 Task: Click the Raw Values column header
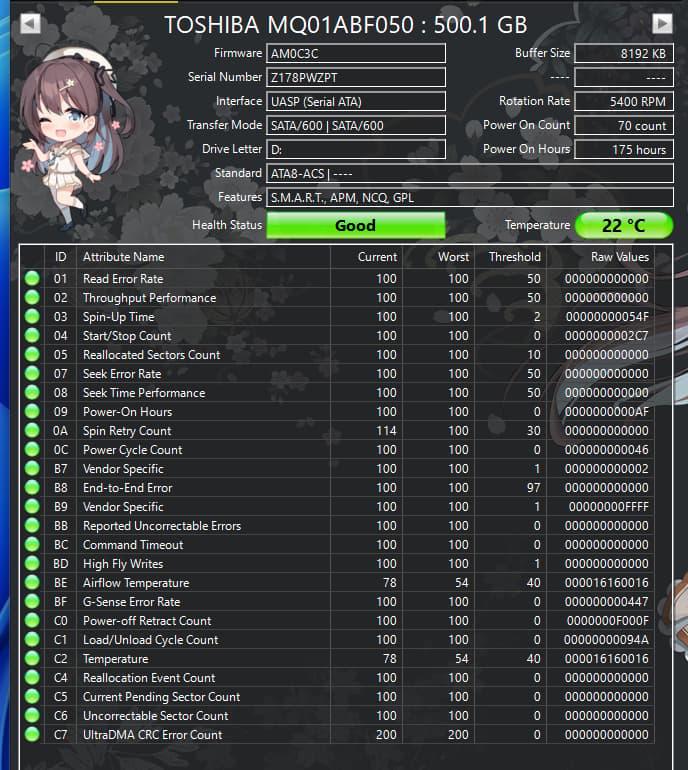coord(601,257)
